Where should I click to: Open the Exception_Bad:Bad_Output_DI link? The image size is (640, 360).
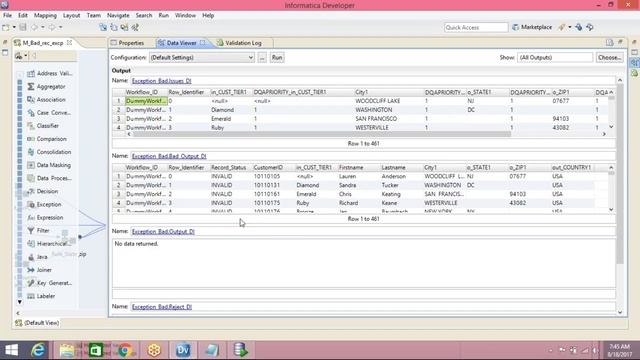tap(169, 156)
